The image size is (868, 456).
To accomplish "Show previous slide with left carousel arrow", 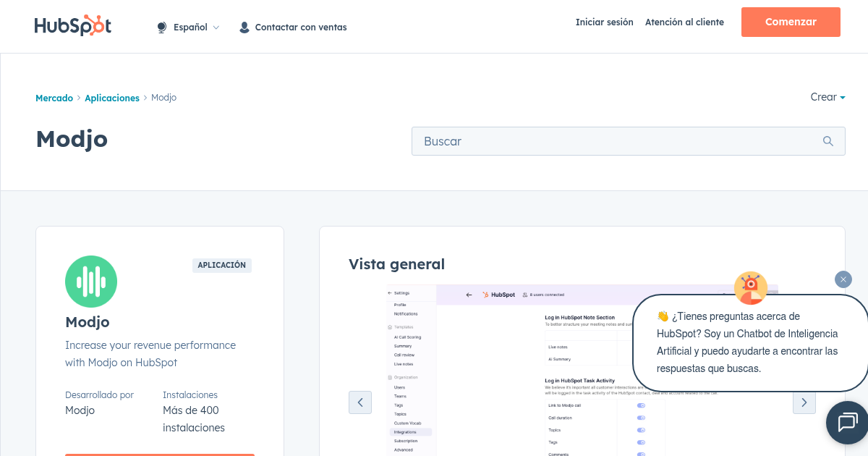I will (360, 402).
